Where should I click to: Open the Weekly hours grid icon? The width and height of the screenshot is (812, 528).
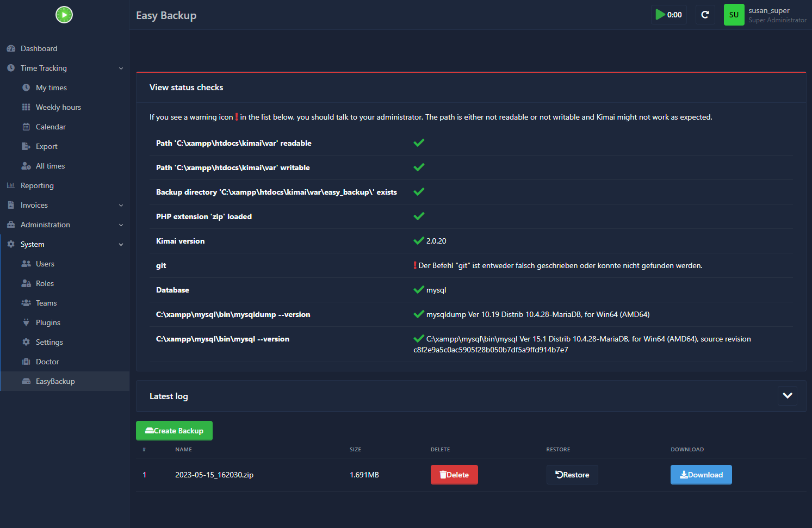26,107
